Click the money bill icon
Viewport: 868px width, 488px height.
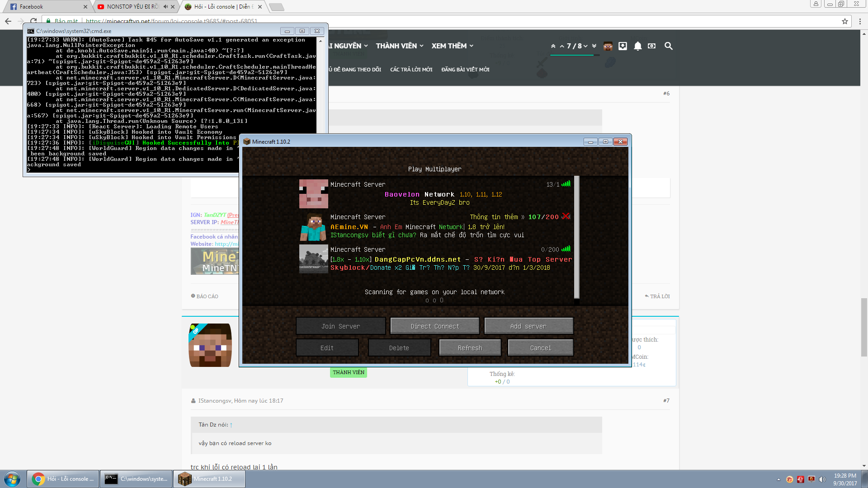[x=651, y=46]
